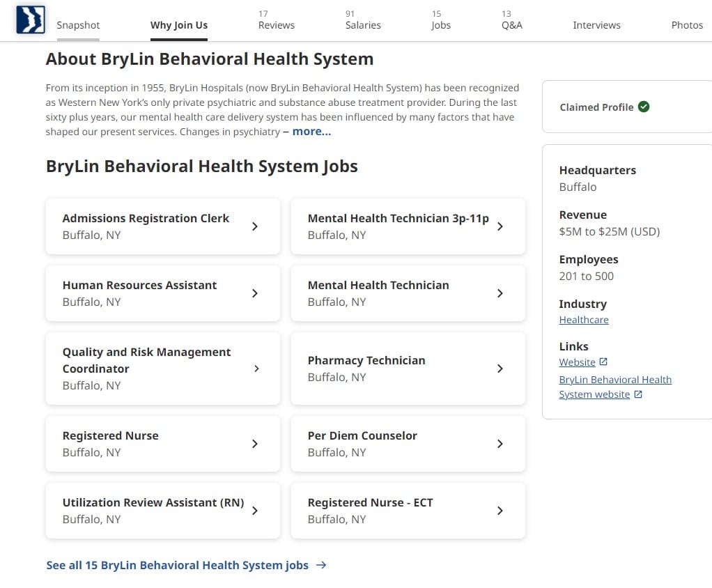Click arrow icon after See all 15 jobs

coord(321,565)
